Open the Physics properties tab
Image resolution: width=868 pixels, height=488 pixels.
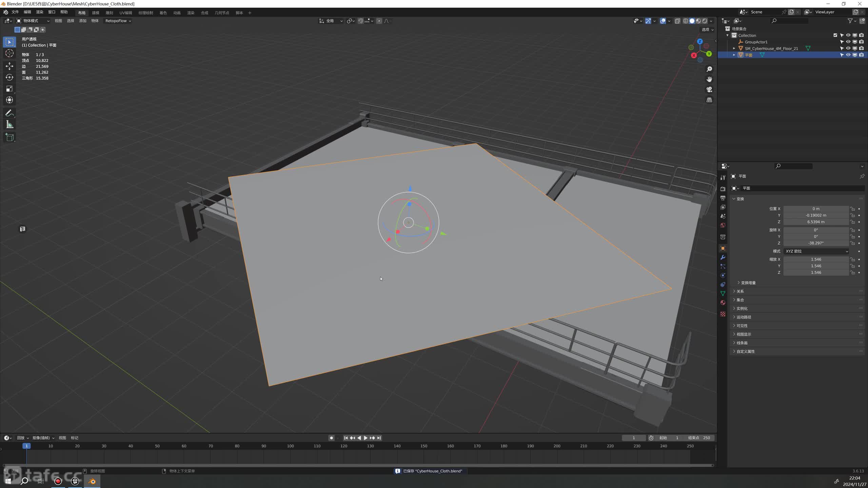coord(723,276)
